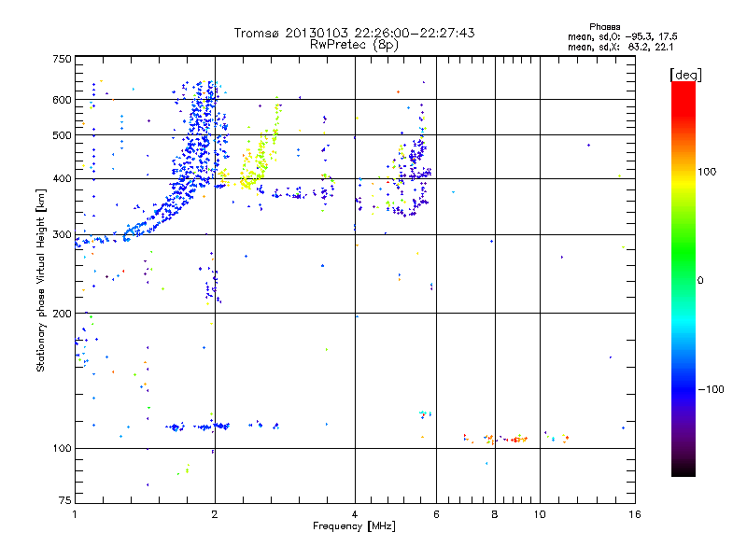Click the 'Stationary phase Virtual Height [km]' axis label

click(41, 280)
